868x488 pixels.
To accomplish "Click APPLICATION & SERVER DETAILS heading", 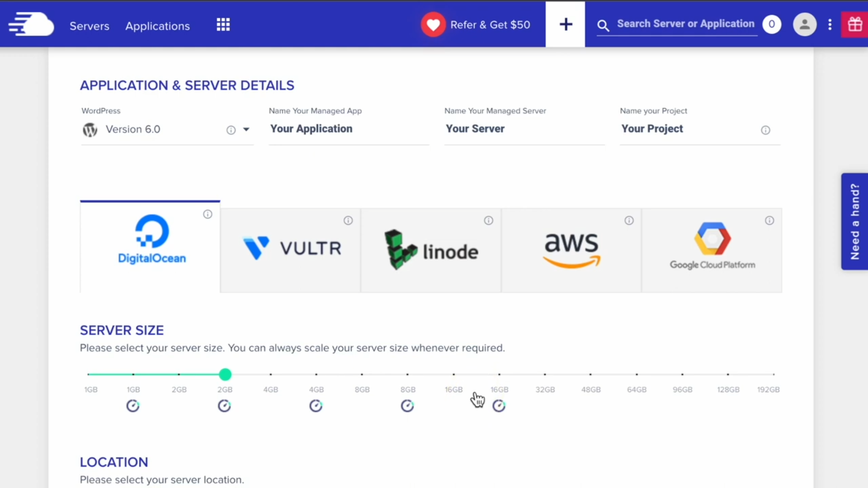I will tap(187, 85).
